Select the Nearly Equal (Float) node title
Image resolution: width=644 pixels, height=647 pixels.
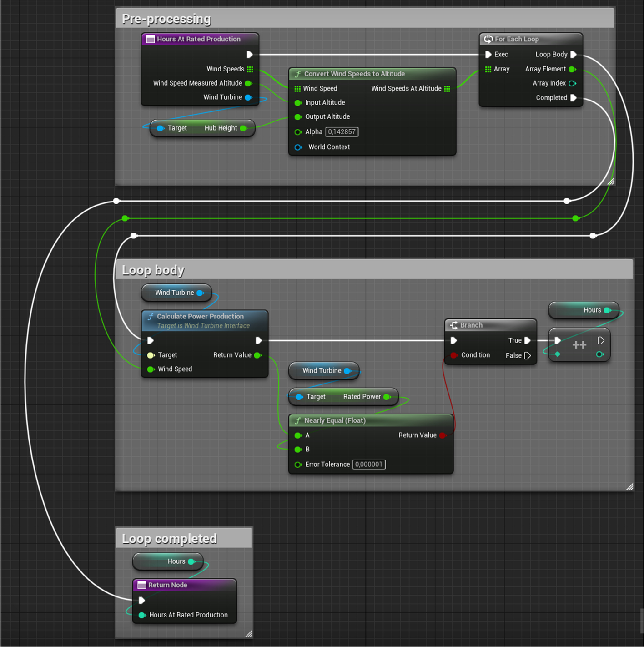pos(335,420)
